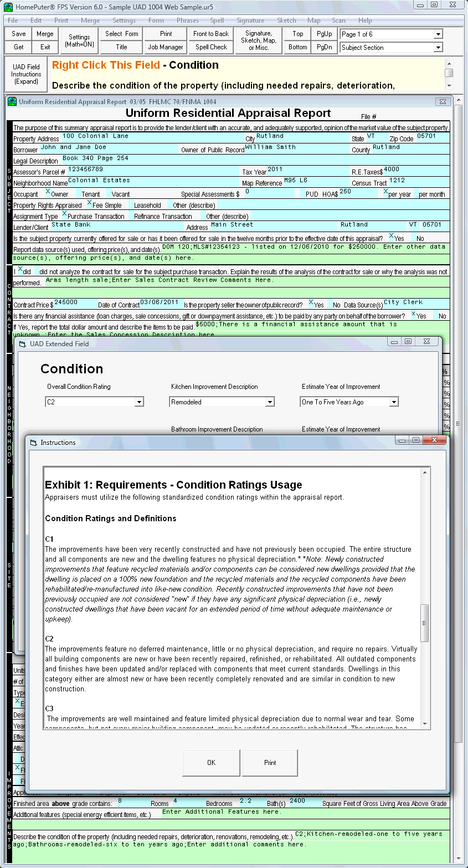Click the Select Form button
This screenshot has height=868, width=468.
[x=122, y=34]
